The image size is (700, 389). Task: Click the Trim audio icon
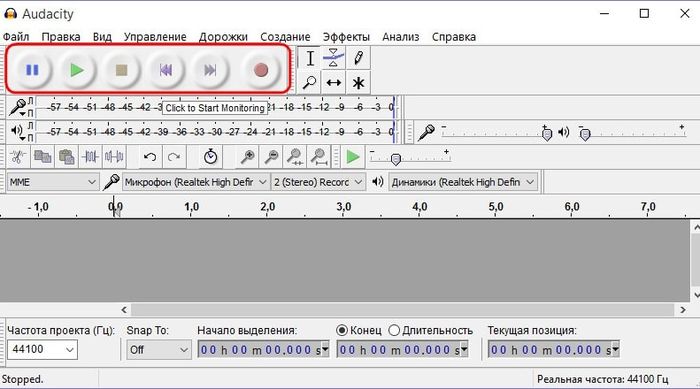point(91,157)
